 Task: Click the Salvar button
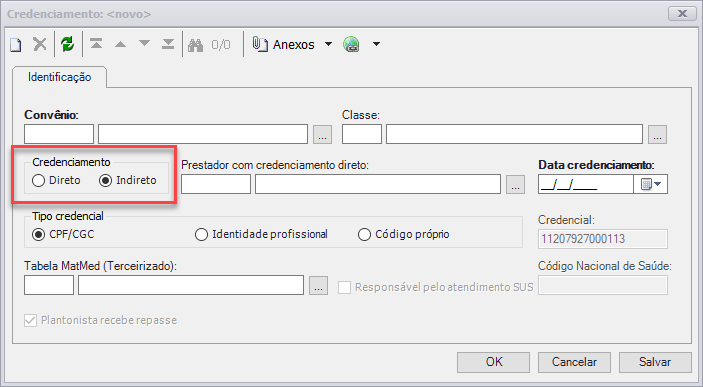pyautogui.click(x=655, y=362)
